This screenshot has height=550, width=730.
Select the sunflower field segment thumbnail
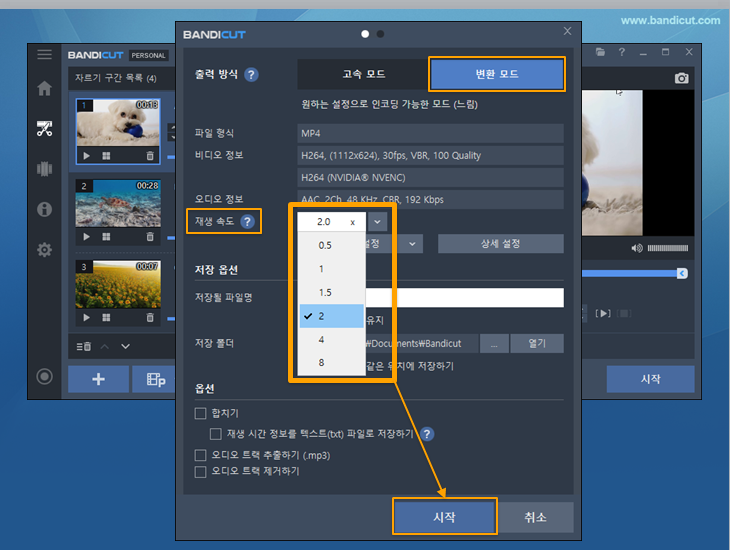(x=118, y=285)
